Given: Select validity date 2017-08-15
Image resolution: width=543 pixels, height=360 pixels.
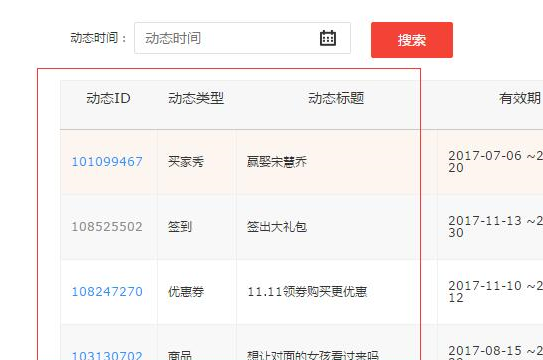Looking at the screenshot, I should 485,351.
